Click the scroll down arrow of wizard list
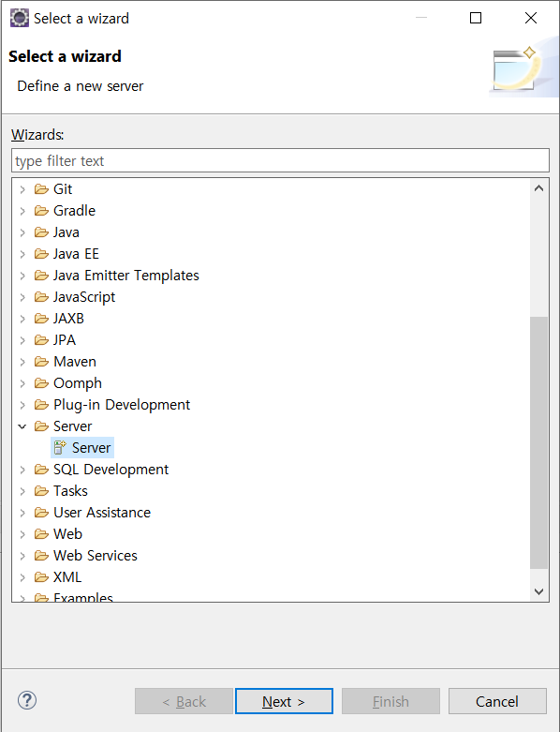Screen dimensions: 560x732 click(539, 591)
